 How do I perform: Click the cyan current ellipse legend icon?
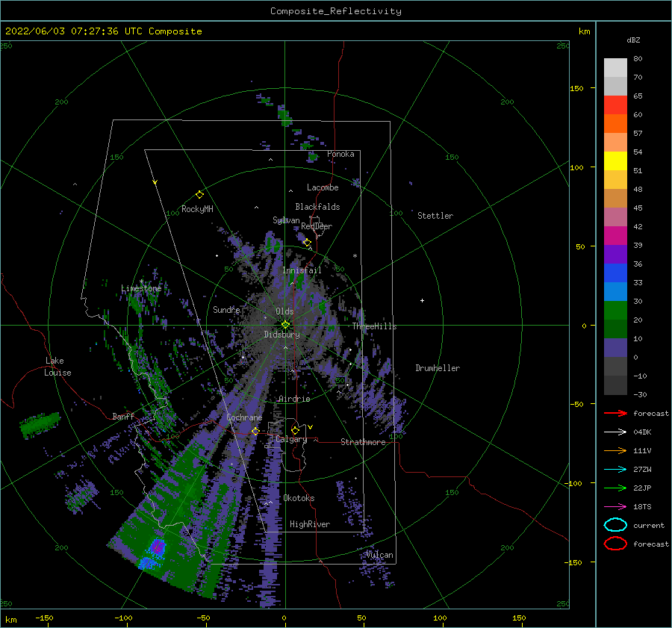coord(615,525)
